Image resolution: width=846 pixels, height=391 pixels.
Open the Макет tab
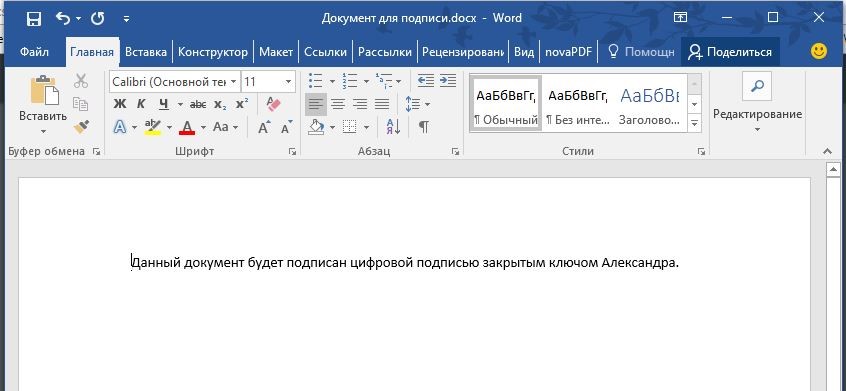[x=276, y=52]
